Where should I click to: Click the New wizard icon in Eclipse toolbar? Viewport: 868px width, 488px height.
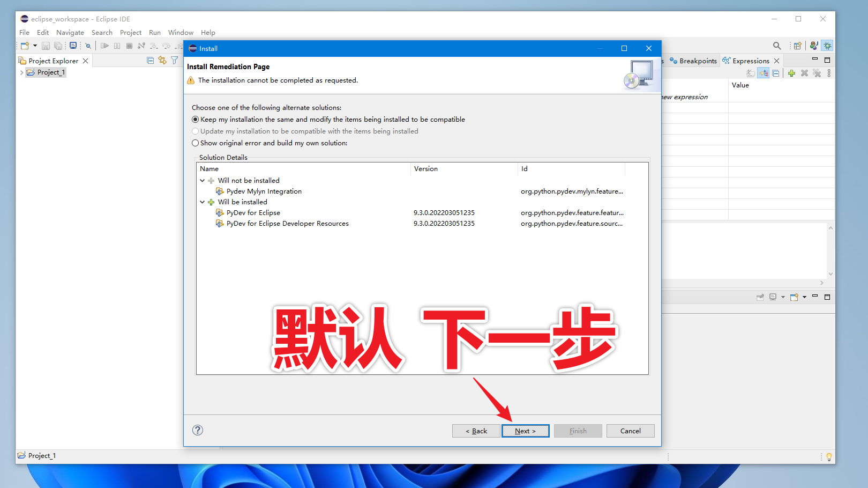[25, 46]
